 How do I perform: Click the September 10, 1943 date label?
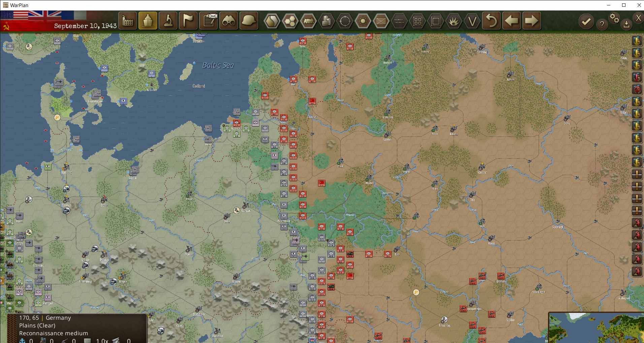point(85,26)
